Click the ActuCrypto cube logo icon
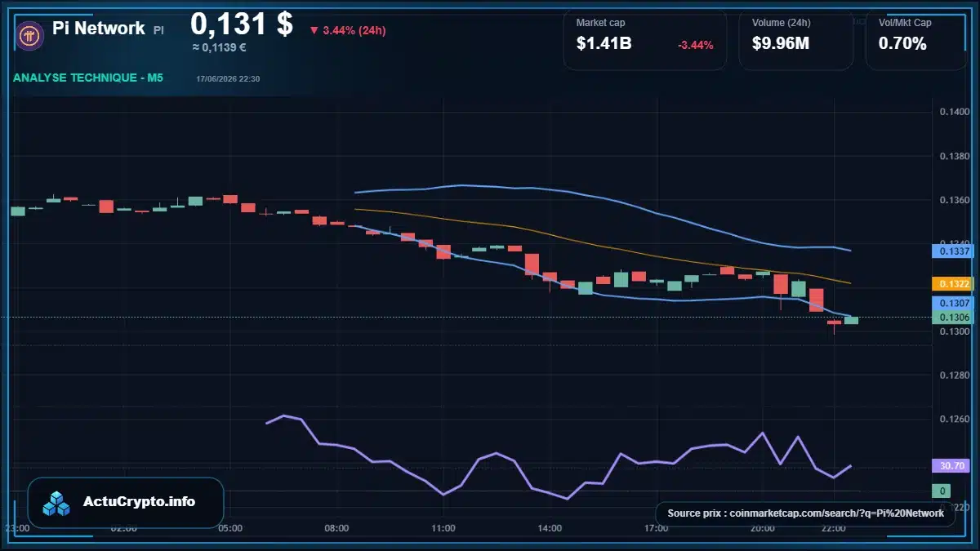Screen dimensions: 980x551 click(57, 503)
